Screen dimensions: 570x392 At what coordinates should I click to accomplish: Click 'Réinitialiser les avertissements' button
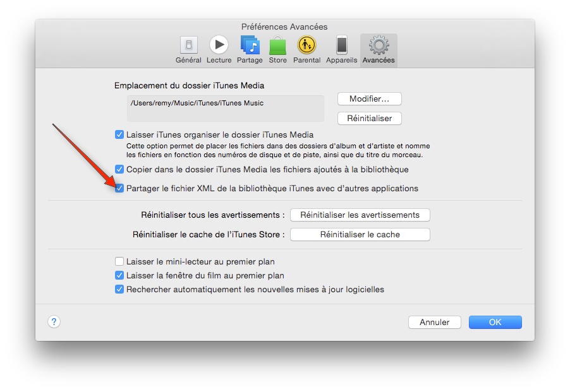(360, 215)
